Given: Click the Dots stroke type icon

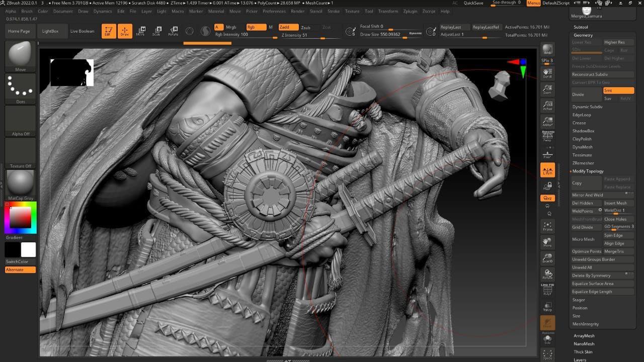Looking at the screenshot, I should coord(20,89).
